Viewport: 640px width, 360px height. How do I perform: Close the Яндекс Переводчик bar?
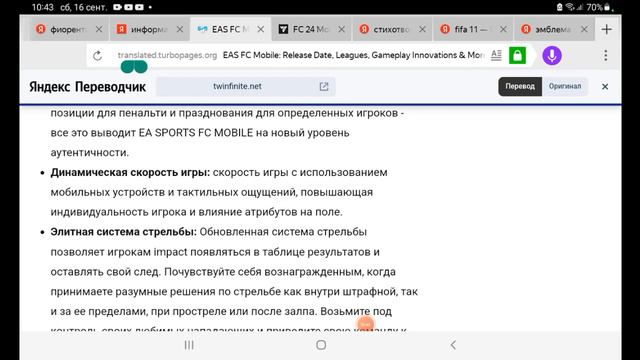(x=605, y=87)
